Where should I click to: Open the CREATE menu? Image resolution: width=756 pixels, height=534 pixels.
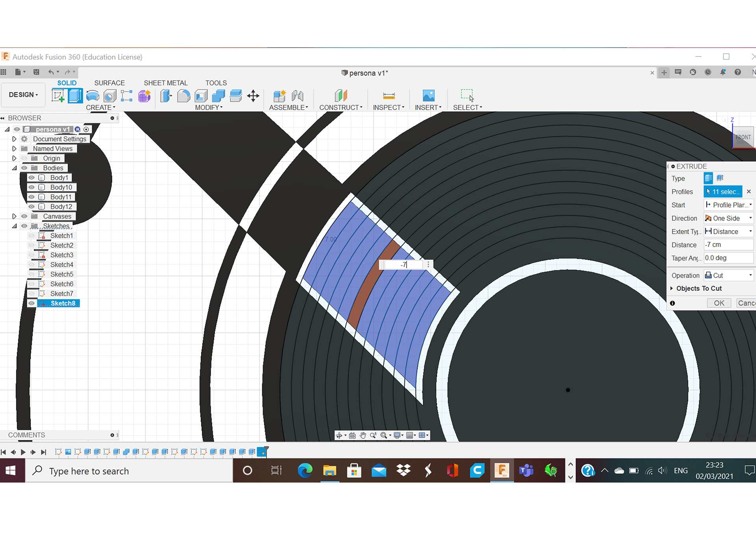coord(101,107)
